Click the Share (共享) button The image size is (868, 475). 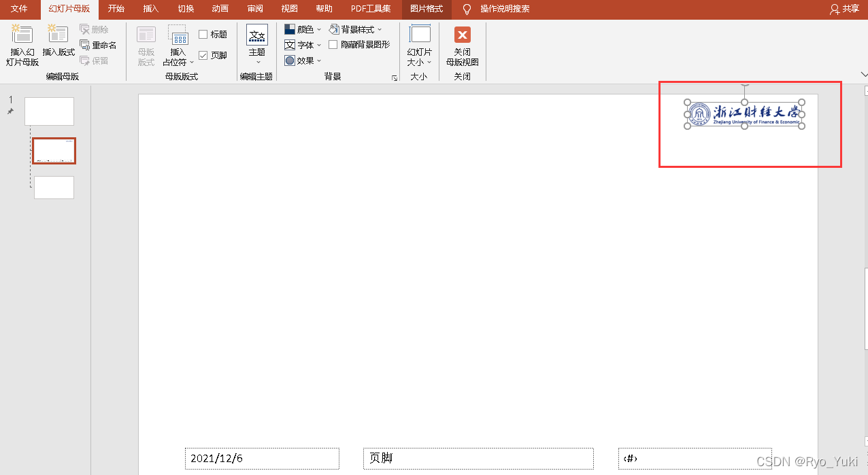click(x=845, y=9)
